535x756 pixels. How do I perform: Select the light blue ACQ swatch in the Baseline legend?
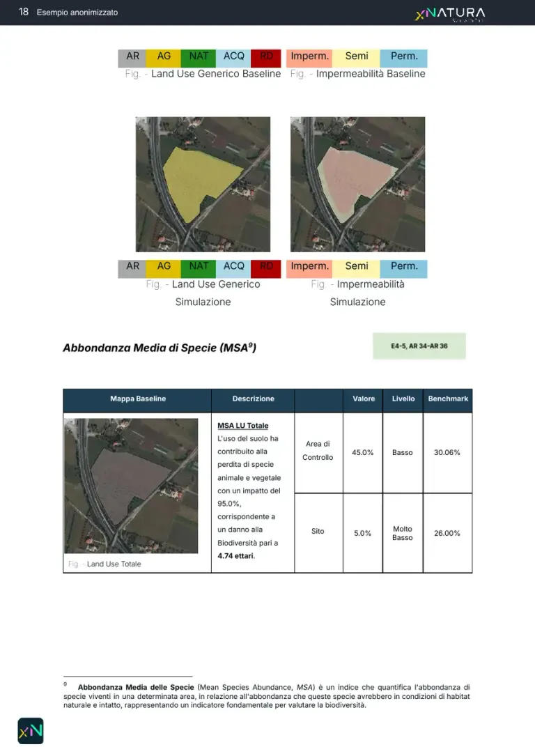[233, 59]
